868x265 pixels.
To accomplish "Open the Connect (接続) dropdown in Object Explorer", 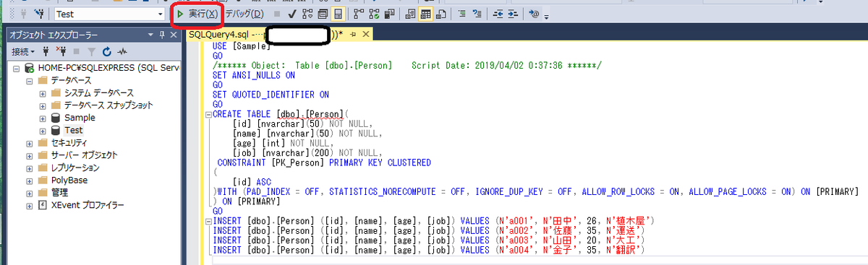I will pyautogui.click(x=22, y=51).
